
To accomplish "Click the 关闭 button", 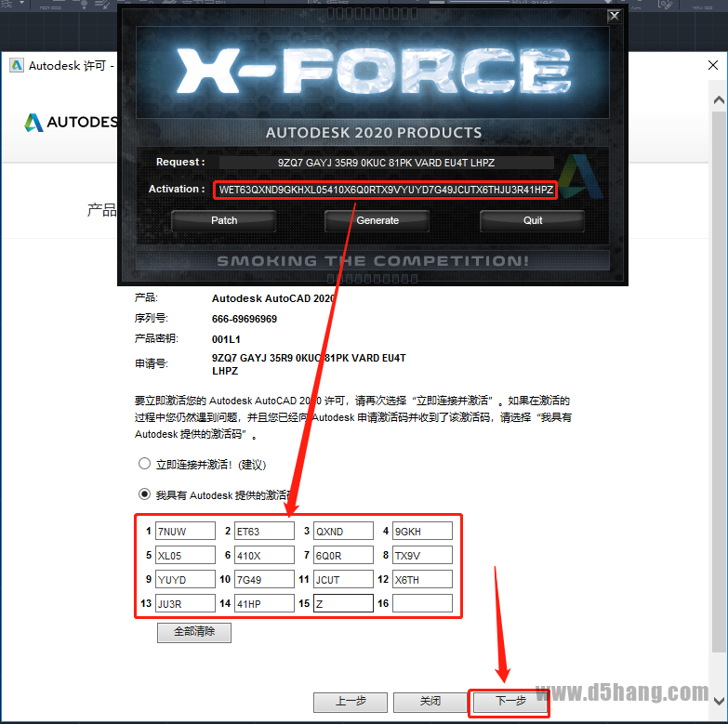I will click(430, 701).
